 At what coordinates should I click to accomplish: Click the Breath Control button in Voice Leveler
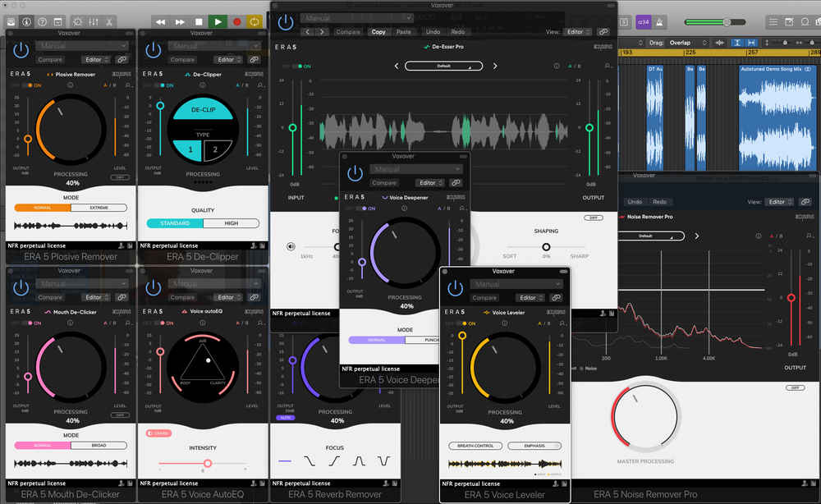475,446
